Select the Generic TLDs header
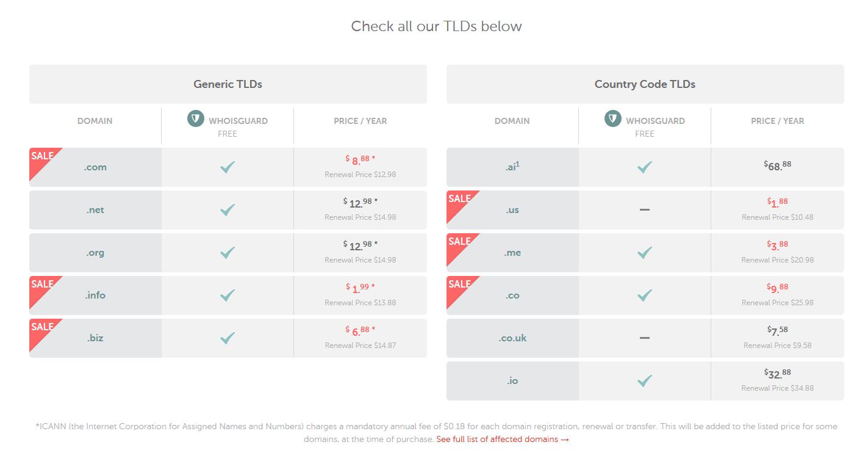Image resolution: width=868 pixels, height=453 pixels. point(228,84)
